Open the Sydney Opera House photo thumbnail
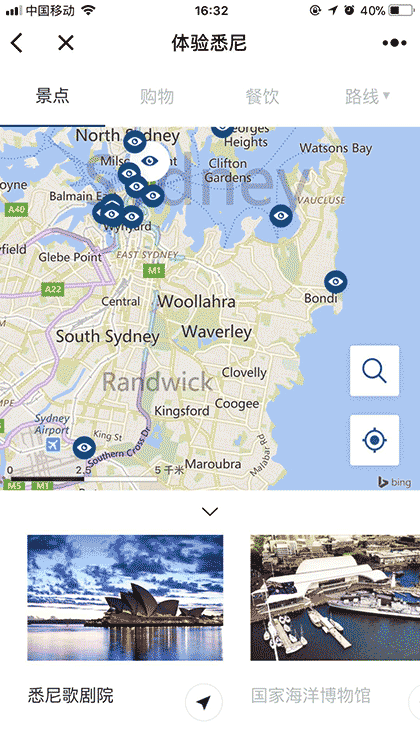The image size is (420, 747). click(125, 597)
